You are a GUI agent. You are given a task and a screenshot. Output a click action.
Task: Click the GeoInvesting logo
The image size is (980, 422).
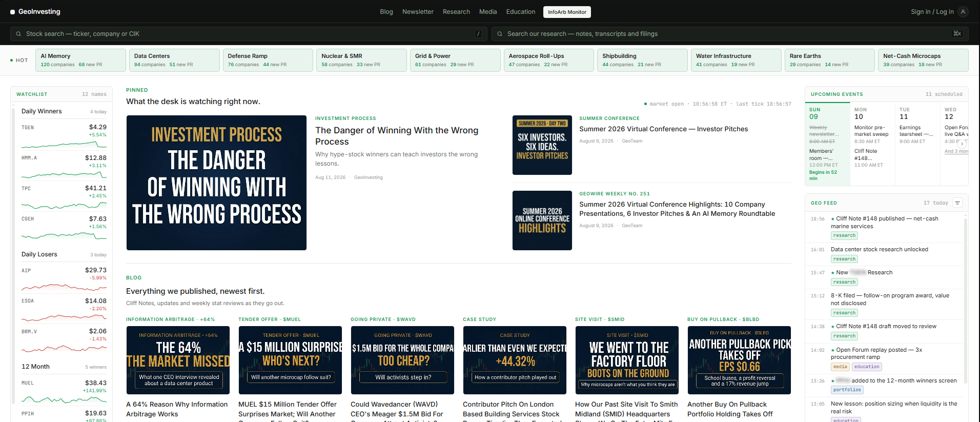(x=35, y=12)
